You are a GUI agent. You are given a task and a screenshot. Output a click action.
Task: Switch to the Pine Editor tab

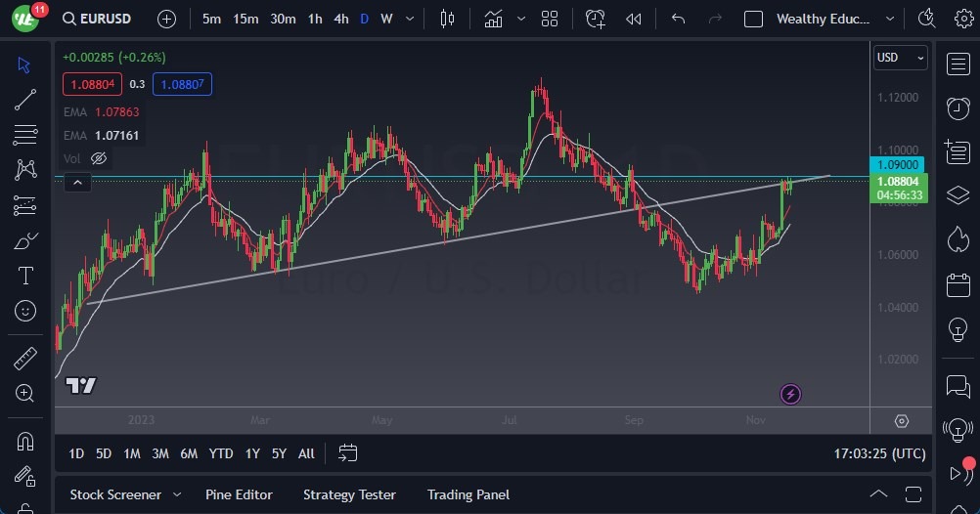[239, 494]
